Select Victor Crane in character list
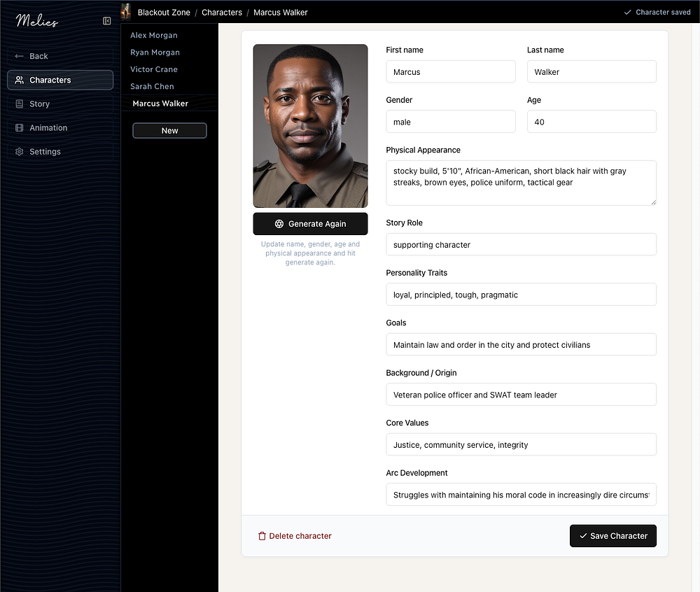This screenshot has height=592, width=700. [x=154, y=69]
